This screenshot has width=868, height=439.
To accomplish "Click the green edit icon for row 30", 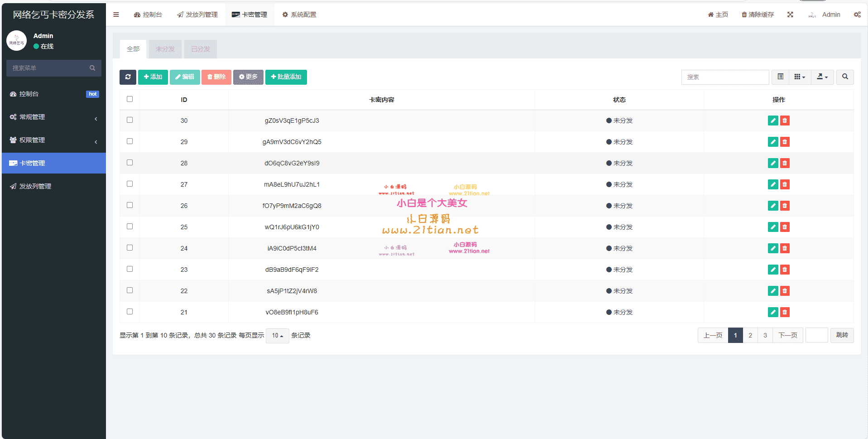I will point(772,121).
